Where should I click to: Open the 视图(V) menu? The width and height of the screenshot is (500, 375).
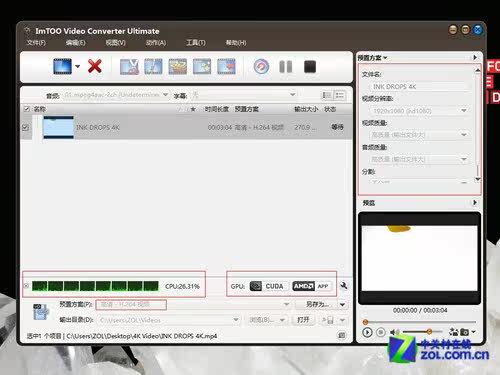click(x=116, y=43)
